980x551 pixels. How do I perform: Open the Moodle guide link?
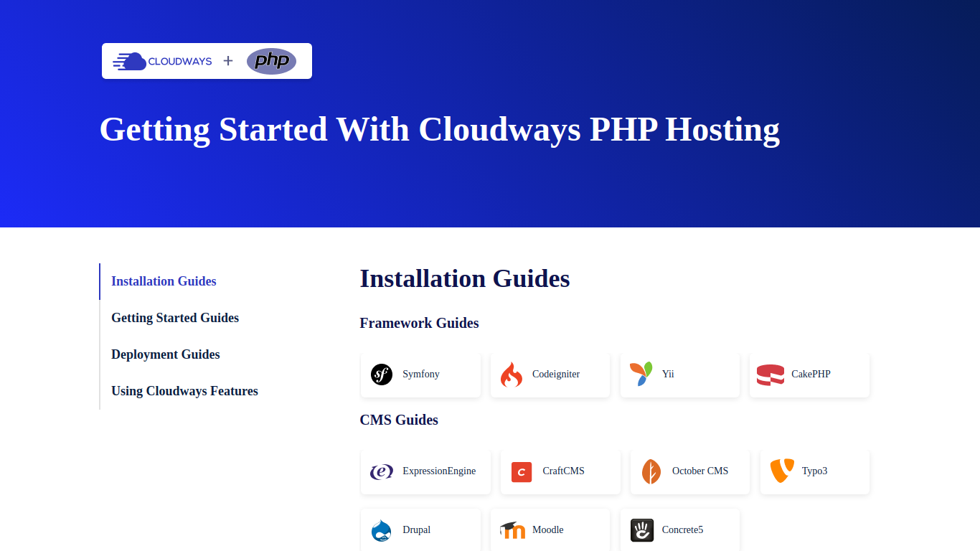(550, 530)
